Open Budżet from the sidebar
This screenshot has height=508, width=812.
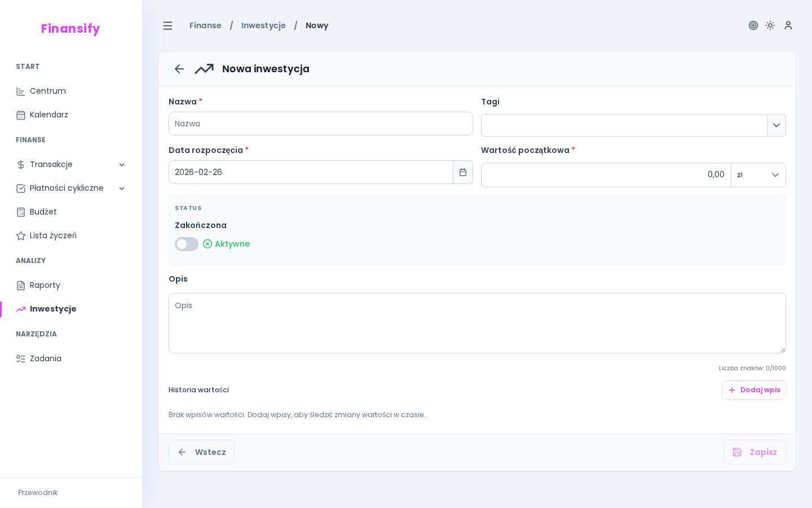click(x=43, y=212)
